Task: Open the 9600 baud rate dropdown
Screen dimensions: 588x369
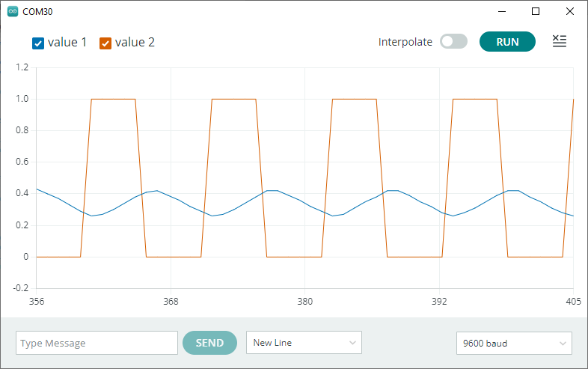Action: tap(514, 344)
